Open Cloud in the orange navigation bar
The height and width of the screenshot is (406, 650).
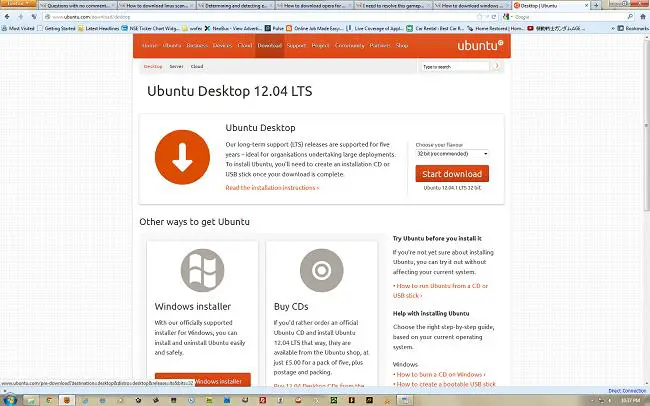[x=245, y=46]
